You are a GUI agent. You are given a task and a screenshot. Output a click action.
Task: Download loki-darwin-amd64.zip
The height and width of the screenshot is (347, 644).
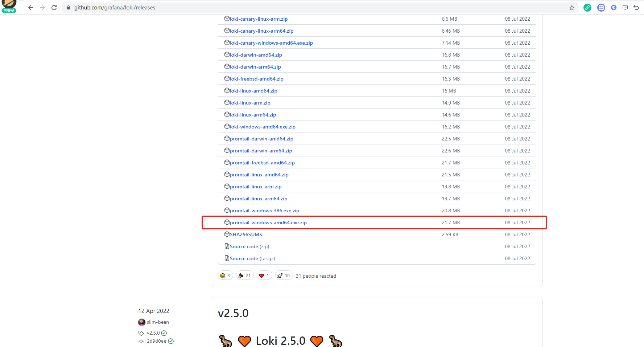click(x=256, y=55)
